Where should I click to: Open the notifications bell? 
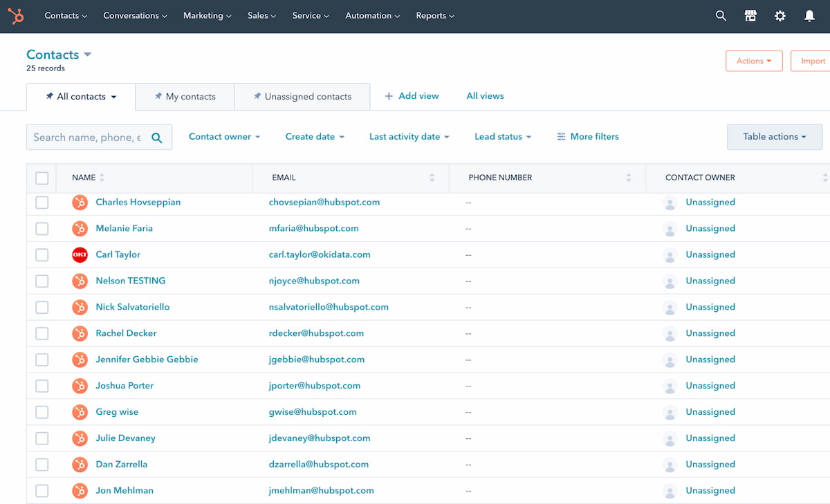pos(809,16)
